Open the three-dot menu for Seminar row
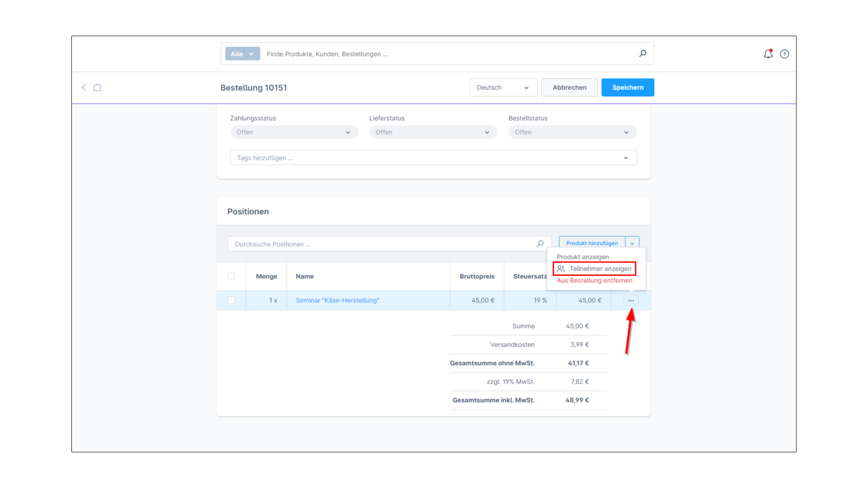The width and height of the screenshot is (868, 488). point(631,300)
